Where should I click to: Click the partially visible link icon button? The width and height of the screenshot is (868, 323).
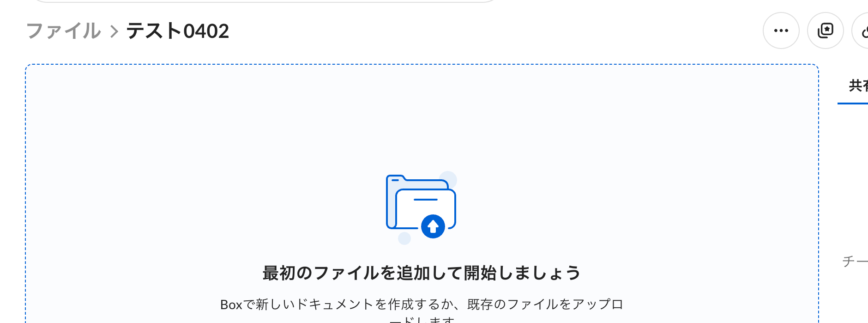(x=861, y=30)
